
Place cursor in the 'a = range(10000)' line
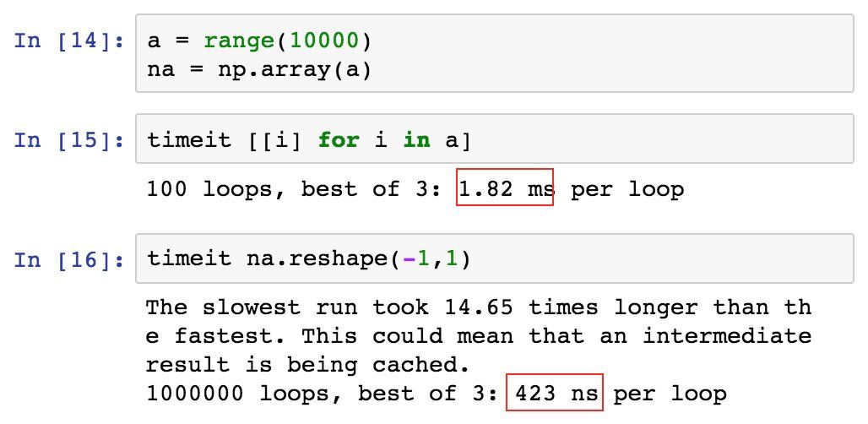[258, 41]
